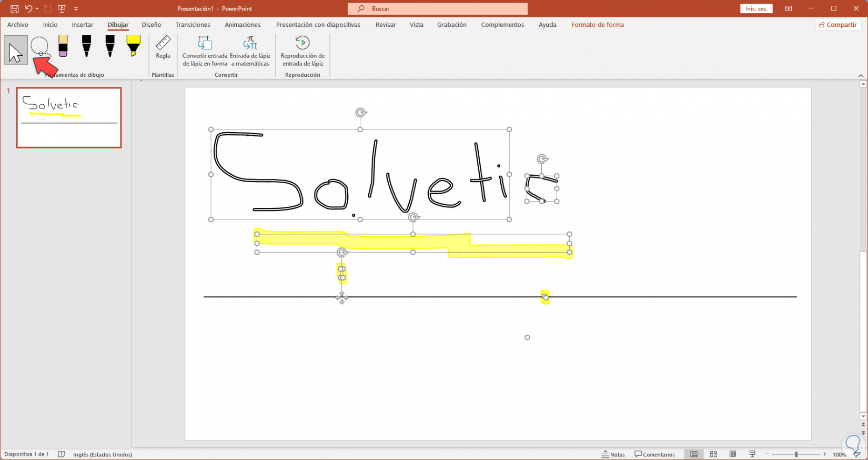Open ink to math input

(250, 52)
